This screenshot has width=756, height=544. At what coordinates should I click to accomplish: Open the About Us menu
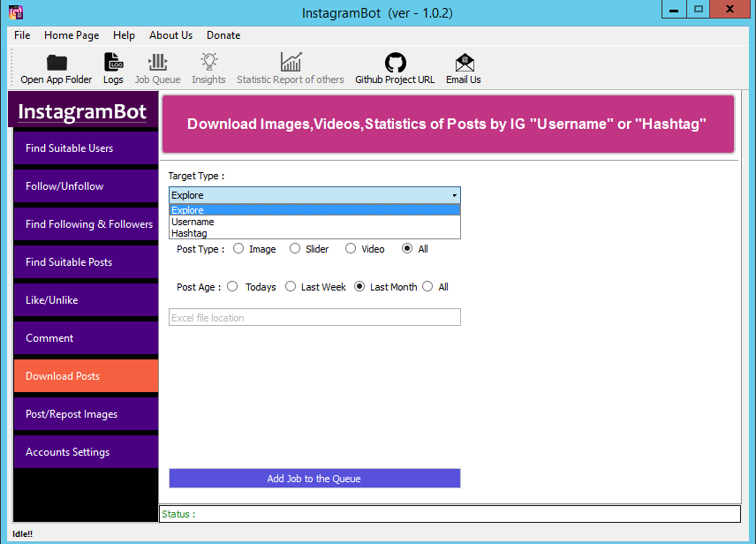(170, 35)
